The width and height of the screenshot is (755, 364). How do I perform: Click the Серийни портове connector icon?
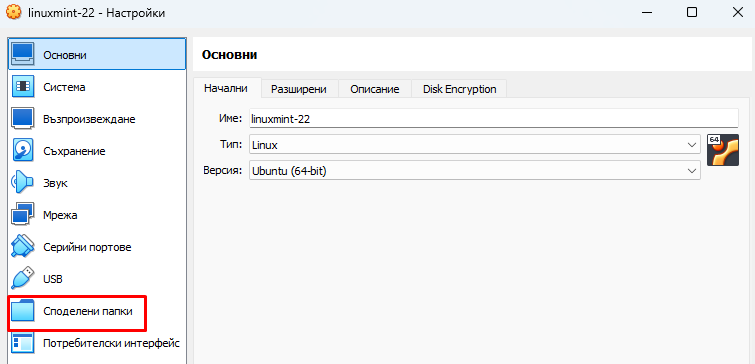pos(22,247)
